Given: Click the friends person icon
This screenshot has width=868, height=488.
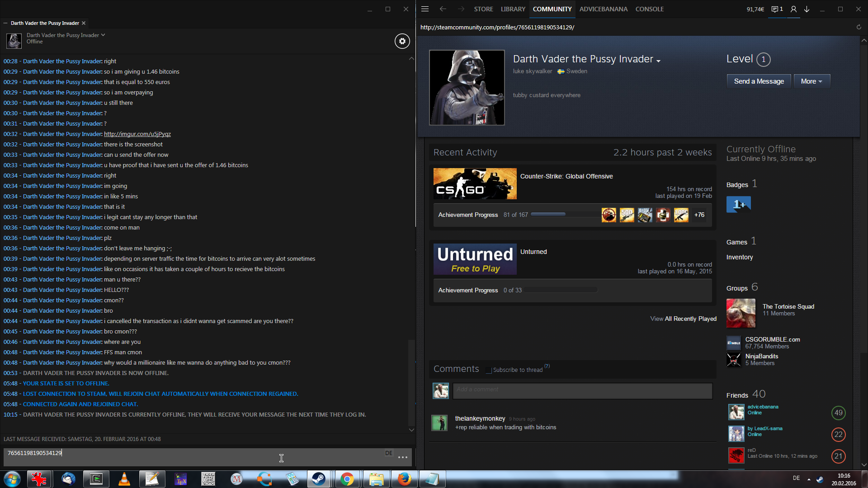Looking at the screenshot, I should tap(793, 9).
